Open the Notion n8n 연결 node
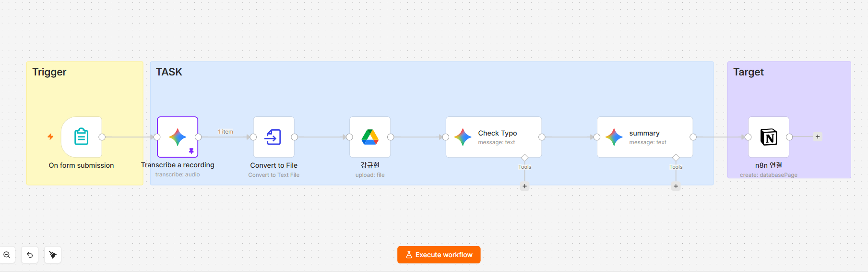This screenshot has width=868, height=273. tap(769, 137)
